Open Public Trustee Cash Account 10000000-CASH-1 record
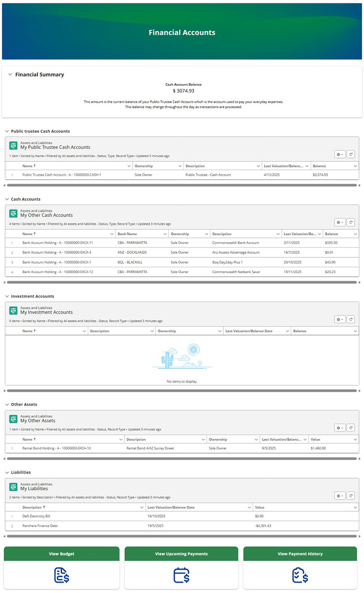Screen dimensions: 364x593 click(x=61, y=175)
